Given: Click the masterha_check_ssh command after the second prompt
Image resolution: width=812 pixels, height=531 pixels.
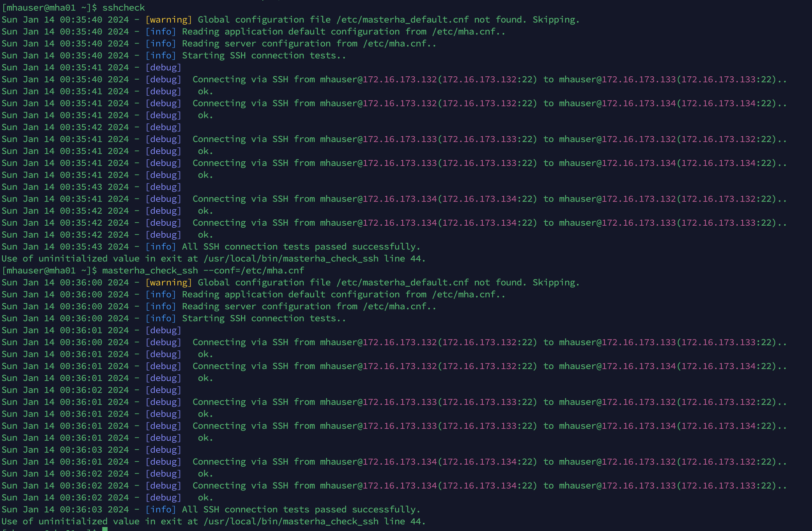Looking at the screenshot, I should 150,270.
